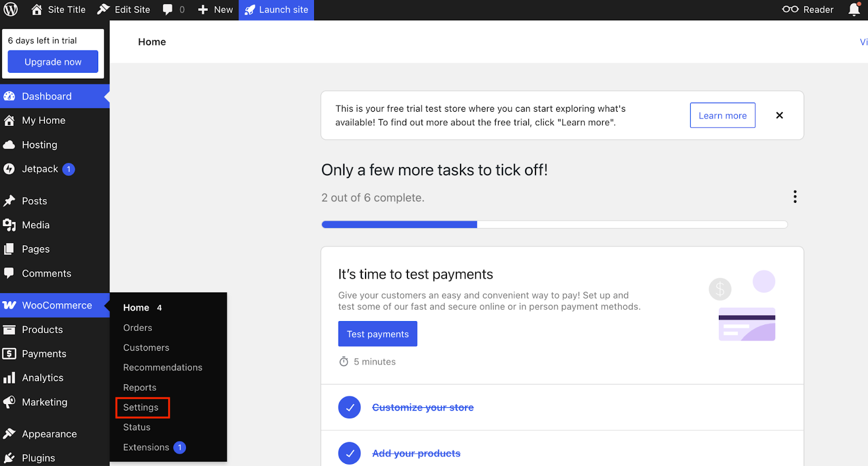This screenshot has width=868, height=466.
Task: Open Jetpack in the sidebar
Action: [40, 169]
